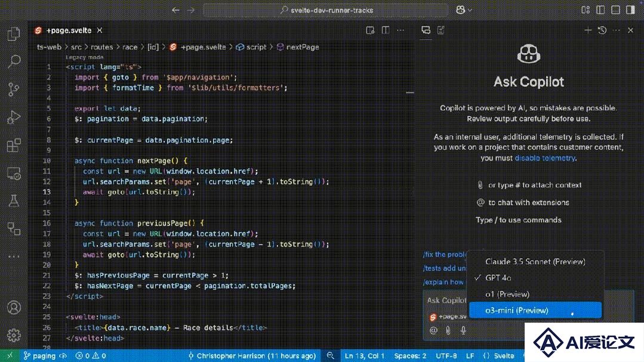Open more editor actions ellipsis
Screen dimensions: 644x362
pos(400,30)
